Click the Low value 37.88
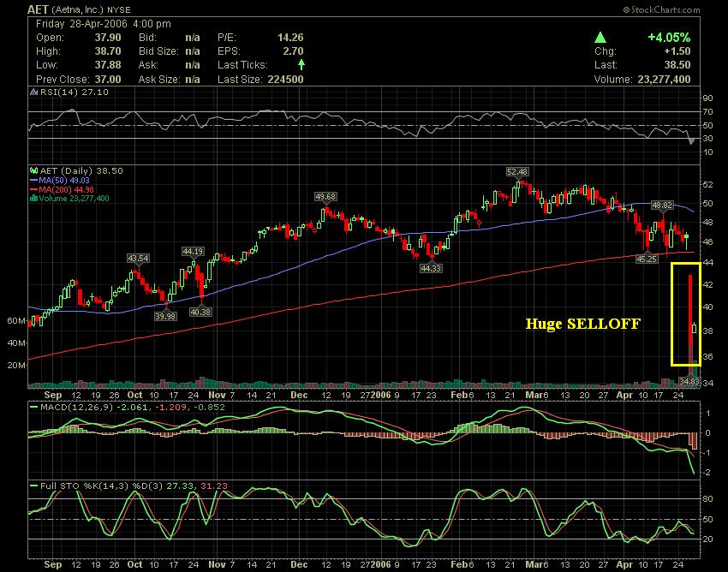 tap(108, 64)
